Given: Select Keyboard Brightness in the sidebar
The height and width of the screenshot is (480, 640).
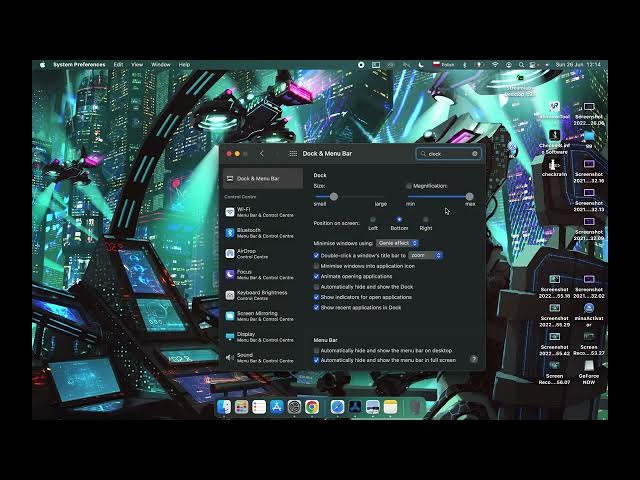Looking at the screenshot, I should [263, 295].
